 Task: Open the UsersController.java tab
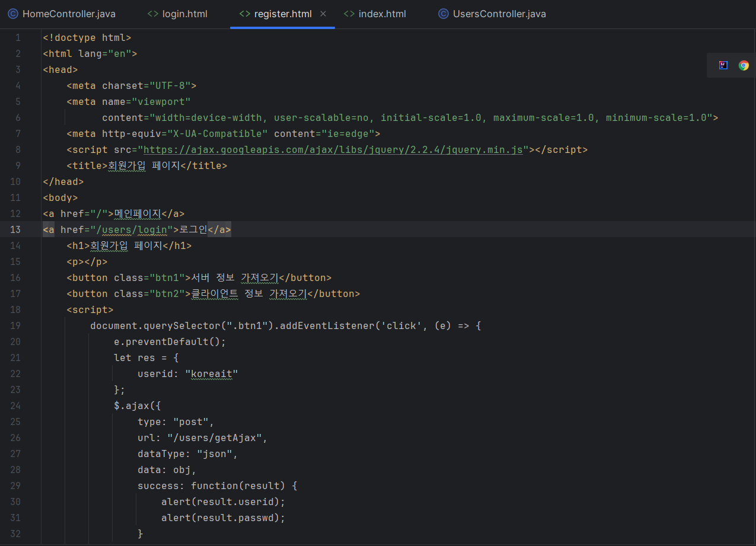pyautogui.click(x=492, y=14)
